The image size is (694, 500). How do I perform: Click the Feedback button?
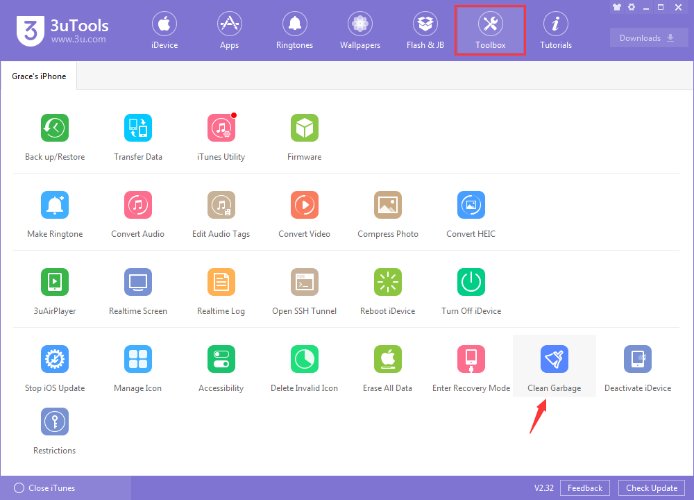point(586,488)
